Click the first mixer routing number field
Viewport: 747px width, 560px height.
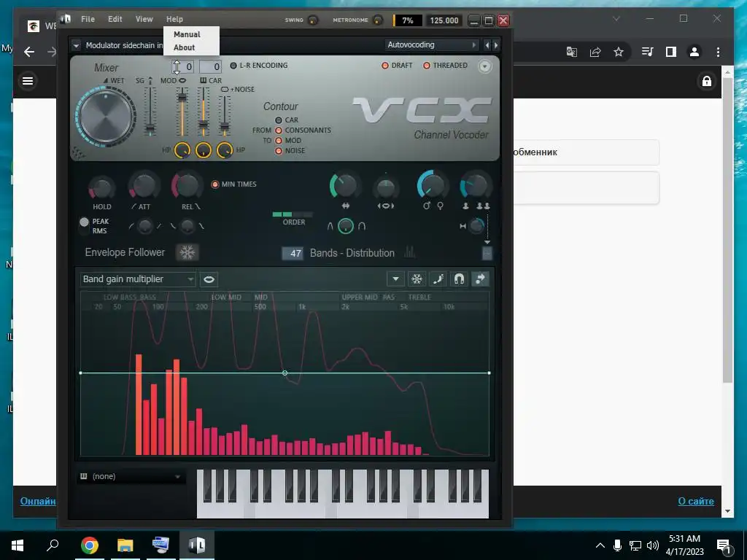[x=183, y=66]
